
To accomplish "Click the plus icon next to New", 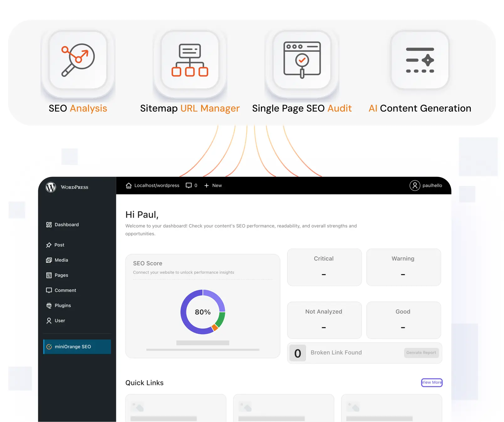I will [206, 186].
